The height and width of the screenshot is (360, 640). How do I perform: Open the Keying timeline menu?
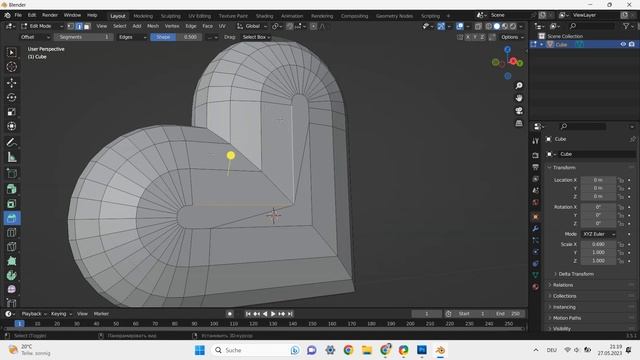coord(61,314)
